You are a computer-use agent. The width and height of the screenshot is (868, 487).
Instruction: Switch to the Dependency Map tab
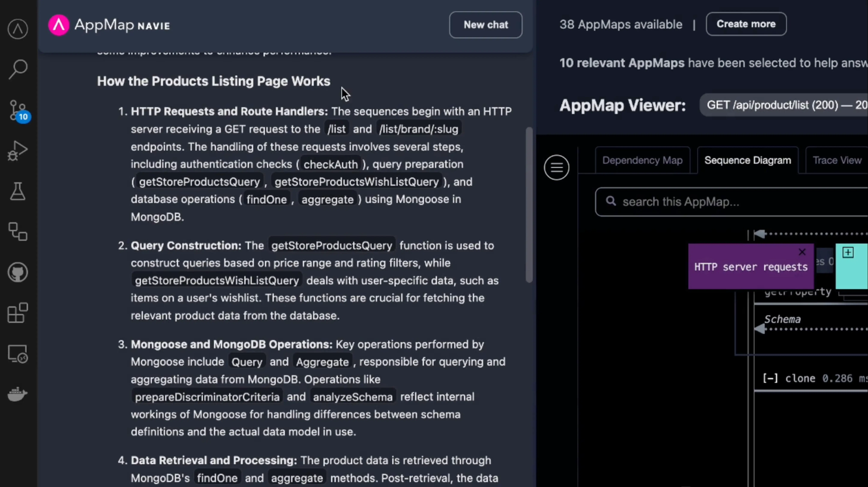tap(642, 160)
